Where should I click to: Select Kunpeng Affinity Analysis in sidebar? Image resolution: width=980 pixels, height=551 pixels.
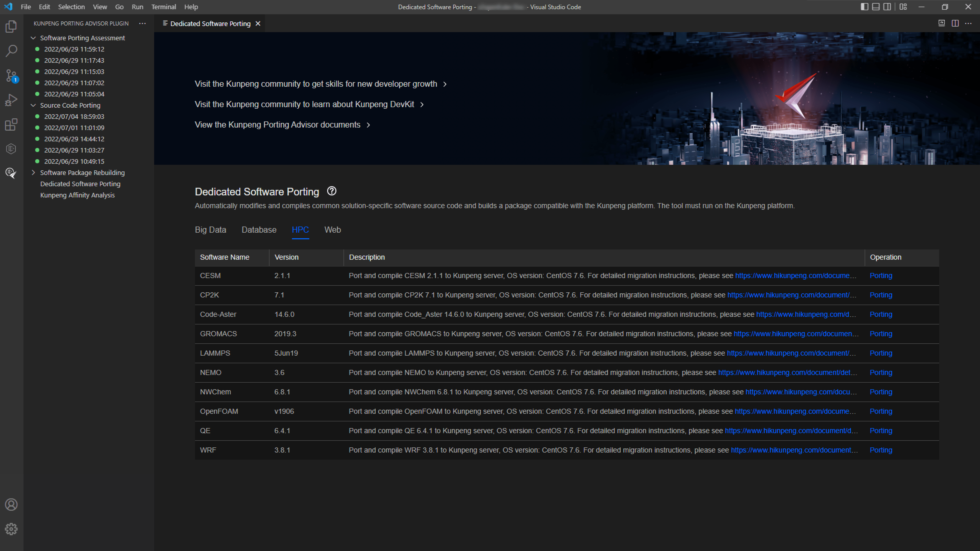click(x=77, y=195)
